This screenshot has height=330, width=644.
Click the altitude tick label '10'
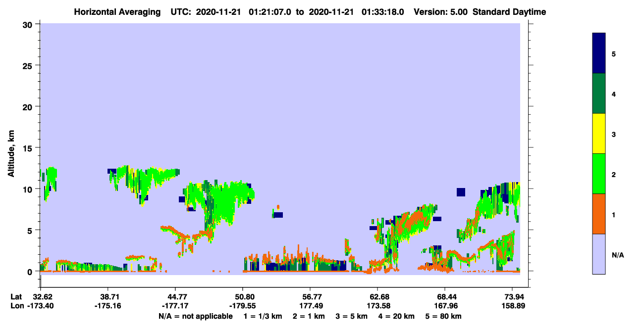coord(28,189)
